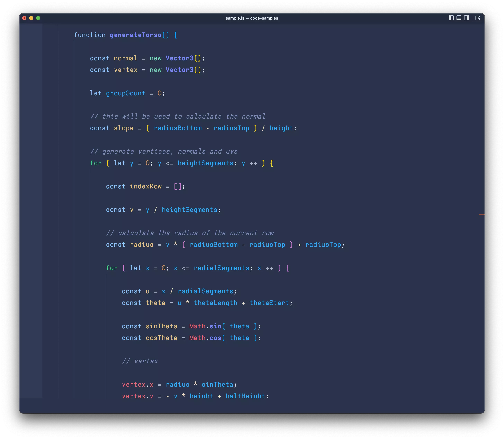The image size is (504, 439).
Task: Click 'slope' in the const slope line
Action: coord(123,128)
